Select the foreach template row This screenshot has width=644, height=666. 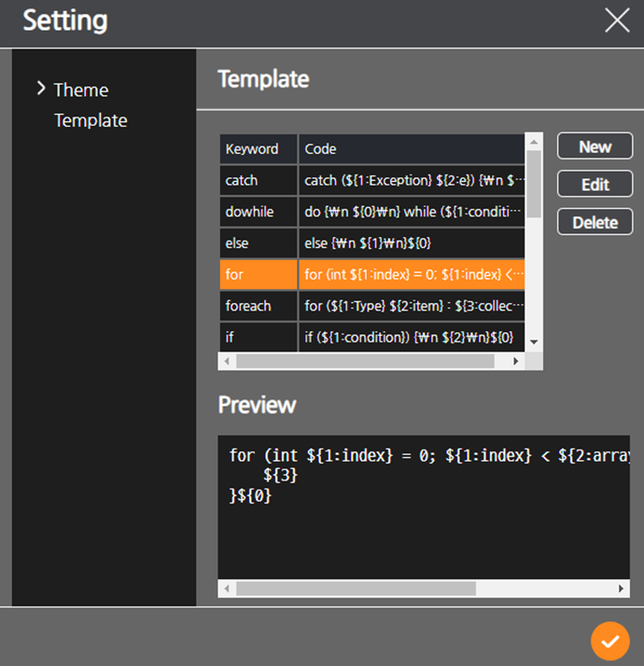[x=259, y=306]
